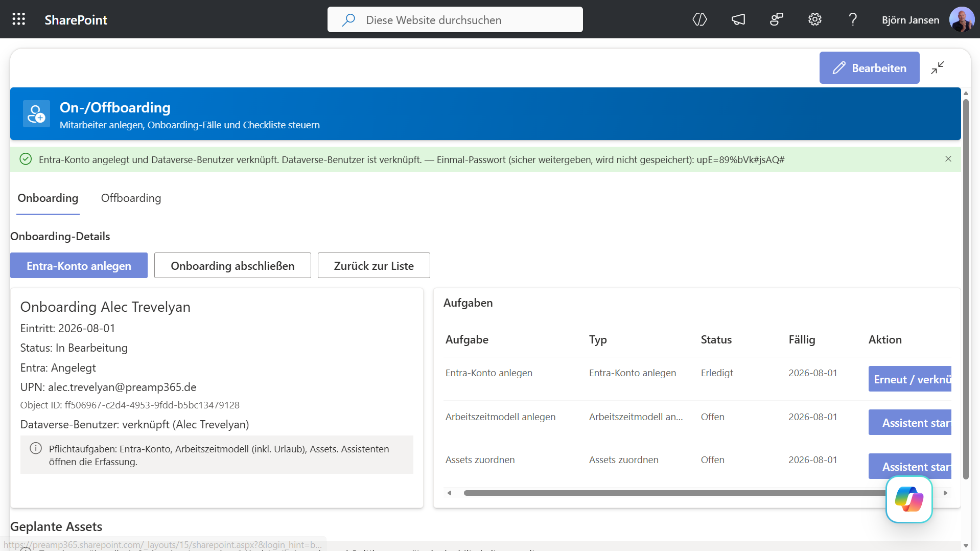
Task: Click the Björn Jansen user name
Action: point(910,20)
